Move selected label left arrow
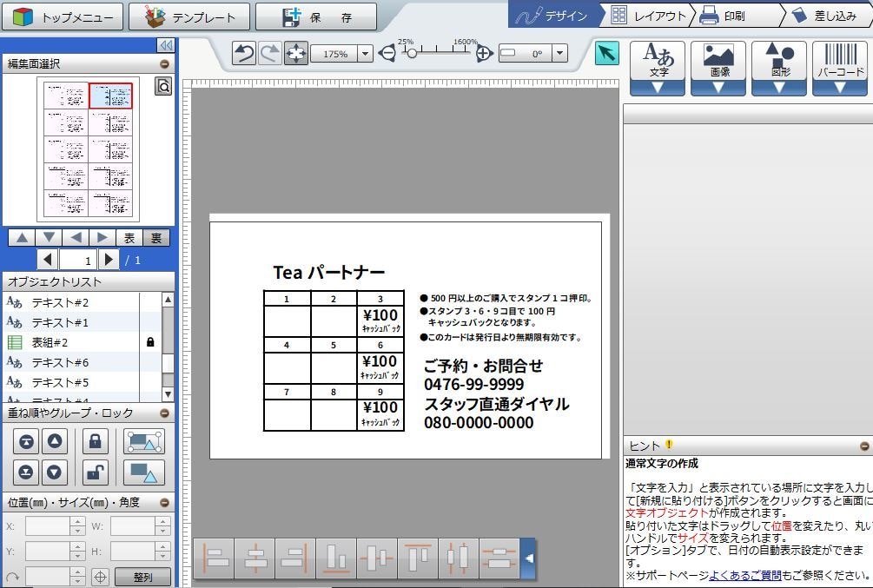873x588 pixels. tap(76, 238)
